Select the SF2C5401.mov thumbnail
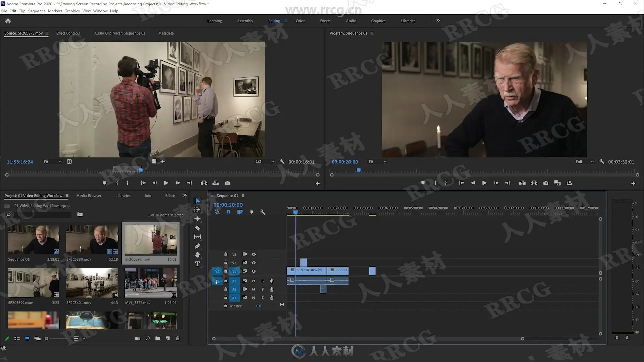This screenshot has width=644, height=362. point(92,283)
